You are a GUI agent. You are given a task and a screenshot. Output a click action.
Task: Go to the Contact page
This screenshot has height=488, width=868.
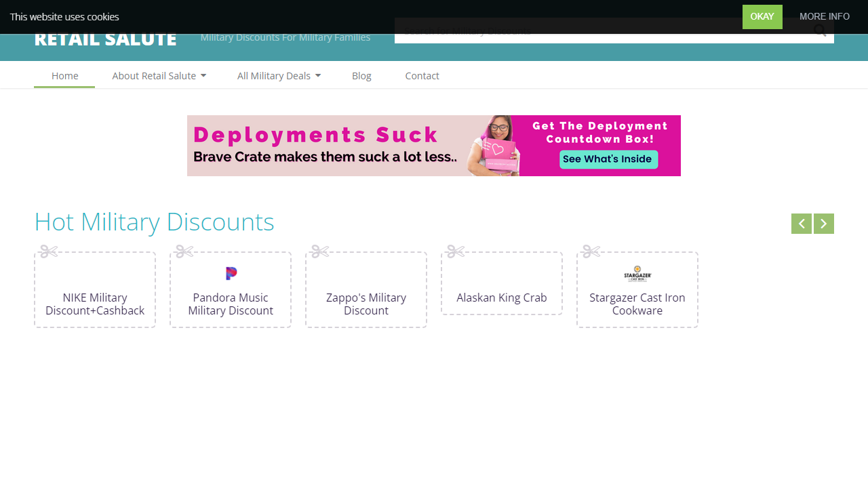click(x=422, y=76)
